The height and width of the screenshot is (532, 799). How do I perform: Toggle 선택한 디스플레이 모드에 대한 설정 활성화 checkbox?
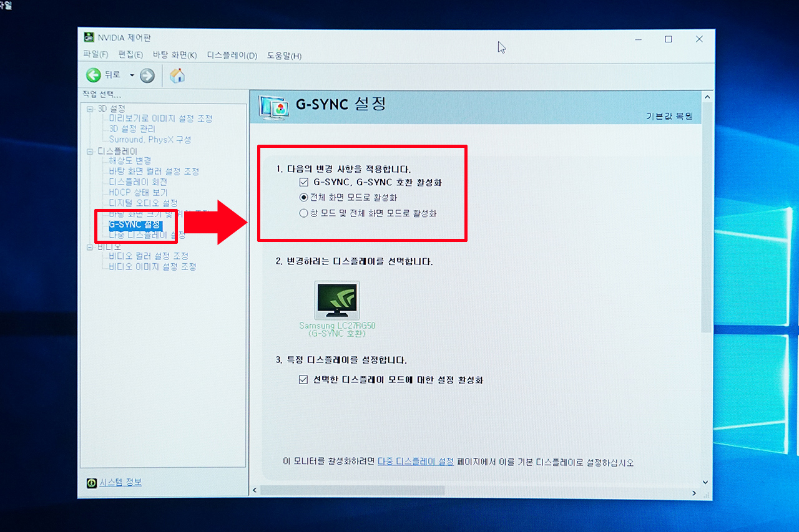[304, 380]
